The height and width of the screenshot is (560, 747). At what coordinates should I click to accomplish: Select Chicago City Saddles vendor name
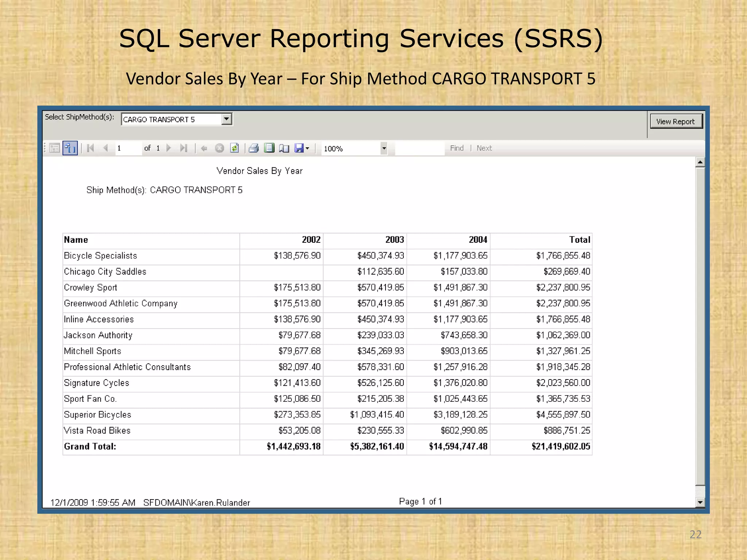click(105, 272)
